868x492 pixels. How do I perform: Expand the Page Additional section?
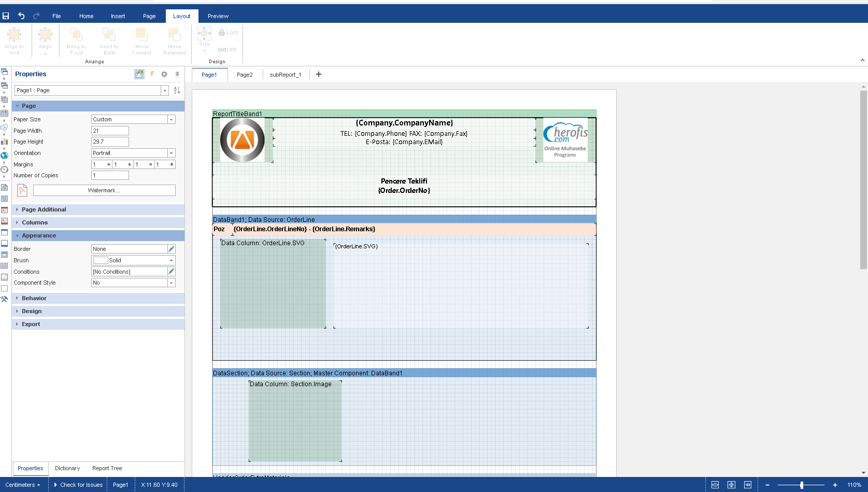coord(98,209)
